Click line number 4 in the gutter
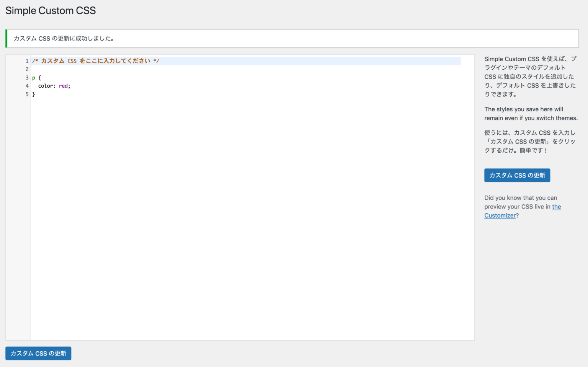 pyautogui.click(x=26, y=86)
